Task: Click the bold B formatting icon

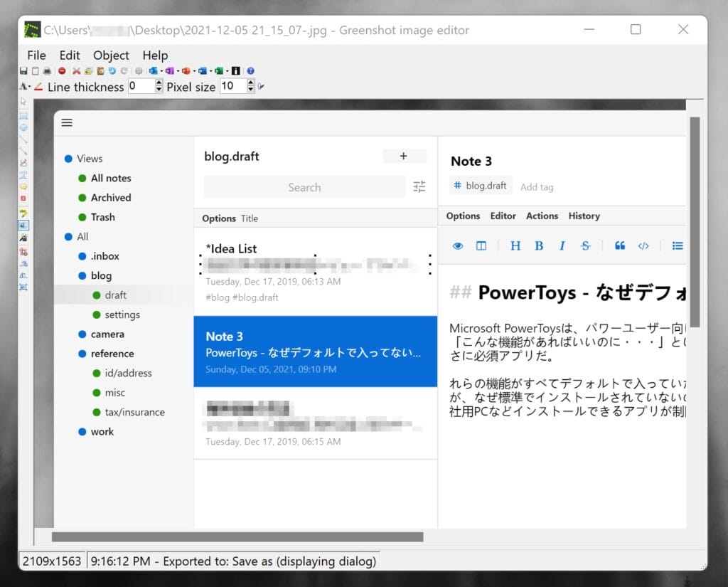Action: [539, 246]
